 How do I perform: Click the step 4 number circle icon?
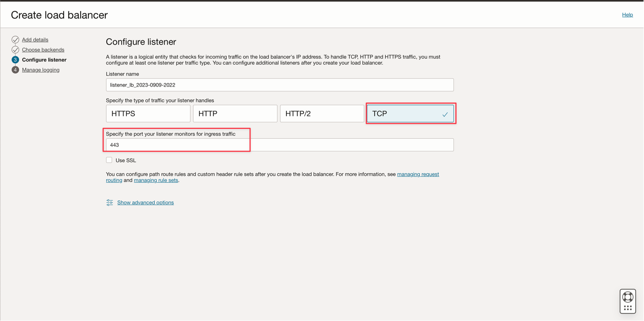click(15, 70)
